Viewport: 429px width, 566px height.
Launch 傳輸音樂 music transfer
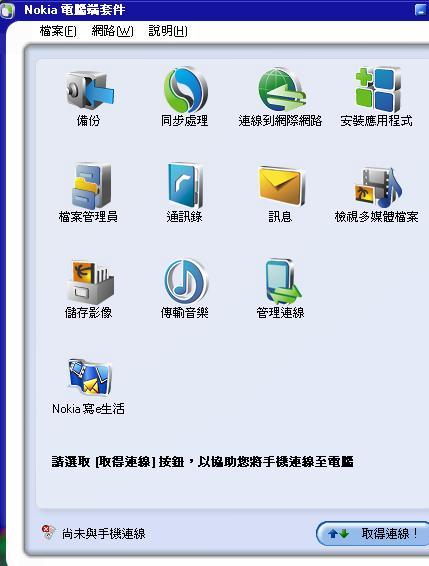click(186, 282)
